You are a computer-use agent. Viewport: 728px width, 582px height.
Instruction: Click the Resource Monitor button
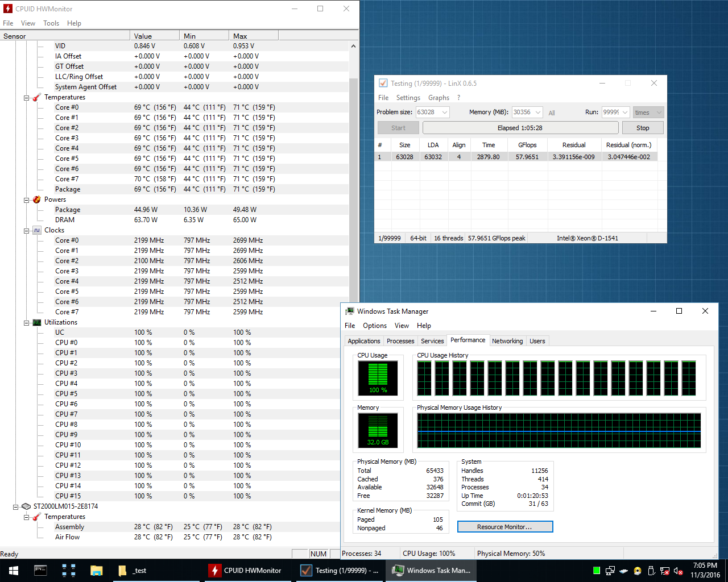coord(504,527)
